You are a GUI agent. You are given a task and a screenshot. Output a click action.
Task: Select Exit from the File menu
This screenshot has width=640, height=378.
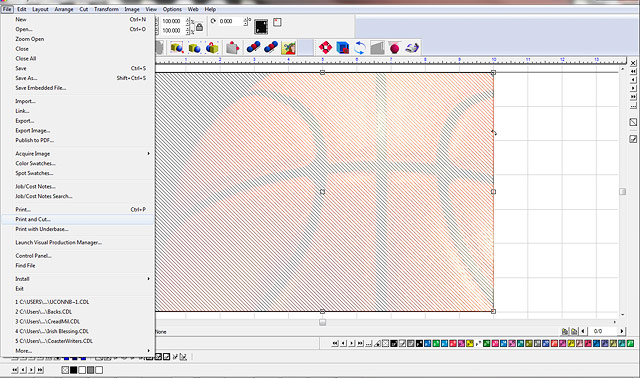click(78, 289)
